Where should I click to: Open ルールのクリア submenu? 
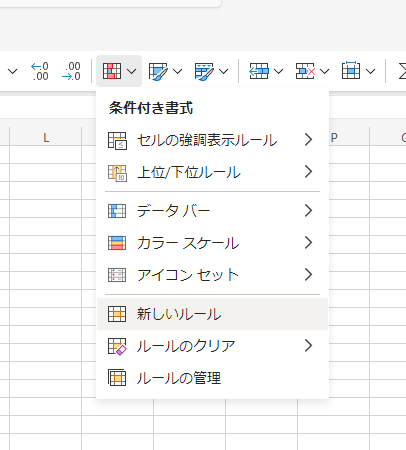pyautogui.click(x=212, y=346)
